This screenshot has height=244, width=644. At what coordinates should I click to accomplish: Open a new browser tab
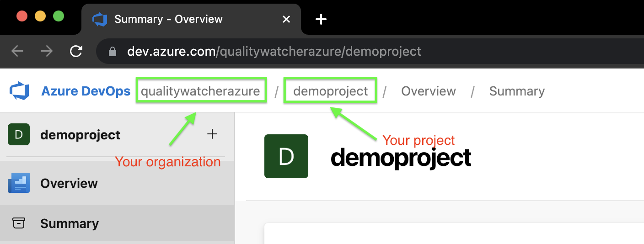[x=321, y=19]
